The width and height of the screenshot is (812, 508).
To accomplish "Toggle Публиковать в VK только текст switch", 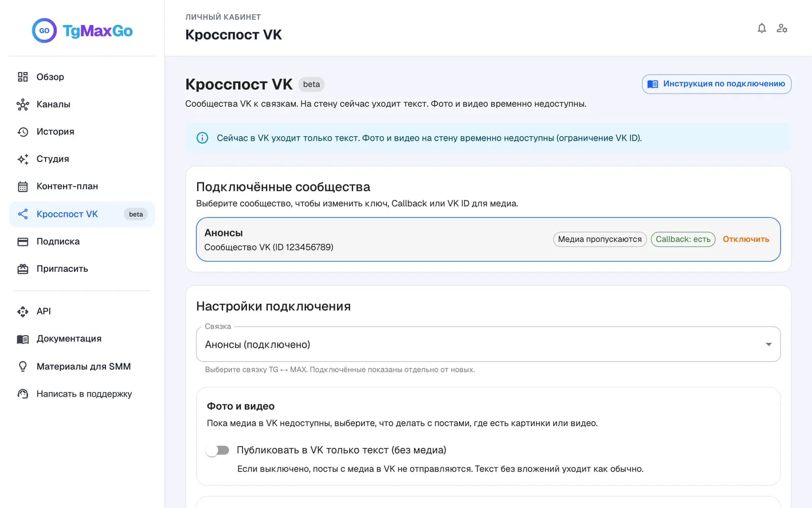I will tap(218, 450).
